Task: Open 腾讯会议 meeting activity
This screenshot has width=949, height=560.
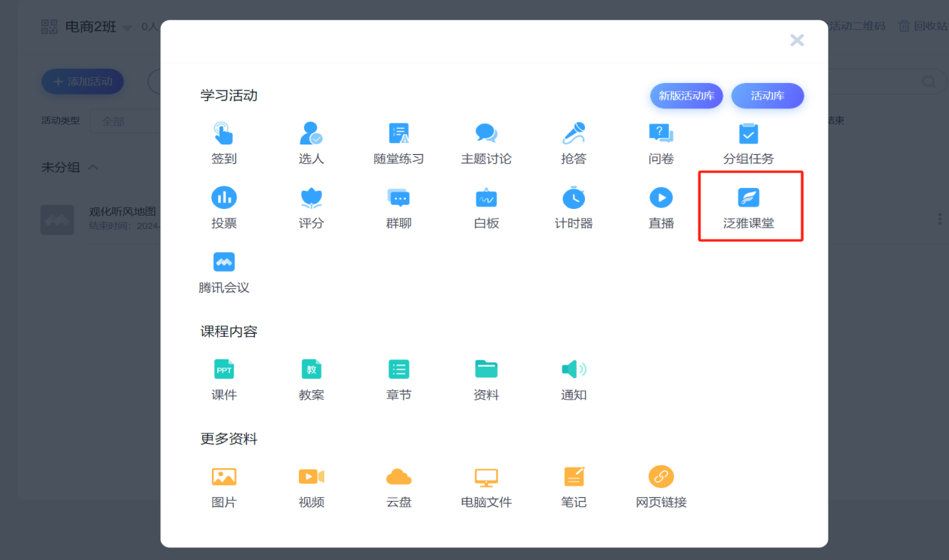Action: pos(223,262)
